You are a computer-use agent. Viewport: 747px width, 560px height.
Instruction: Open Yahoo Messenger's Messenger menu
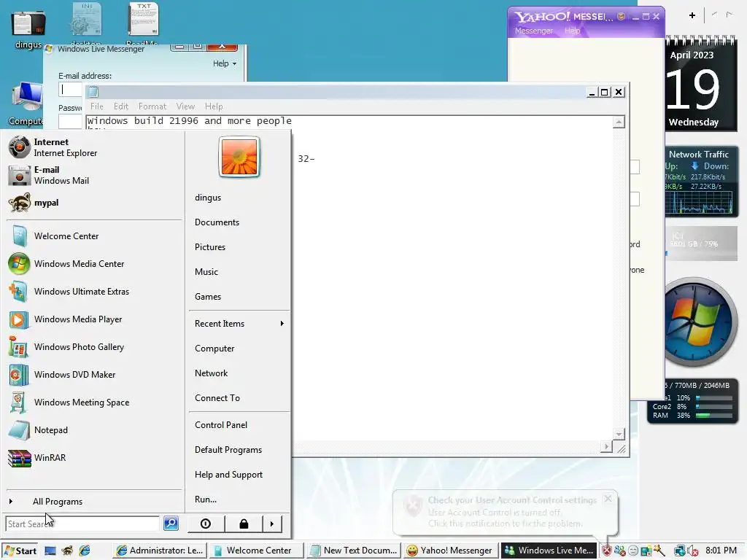point(533,31)
